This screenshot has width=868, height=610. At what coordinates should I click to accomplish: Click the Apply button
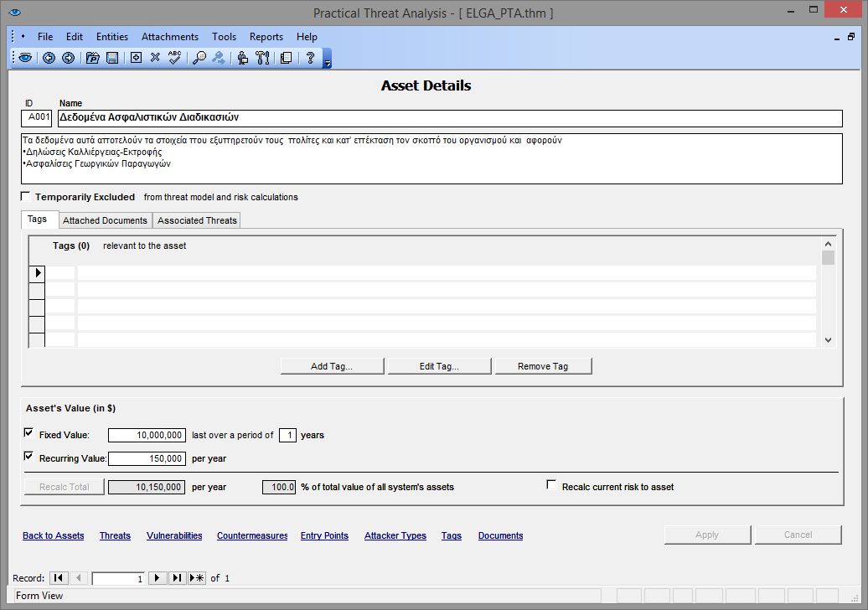point(707,535)
